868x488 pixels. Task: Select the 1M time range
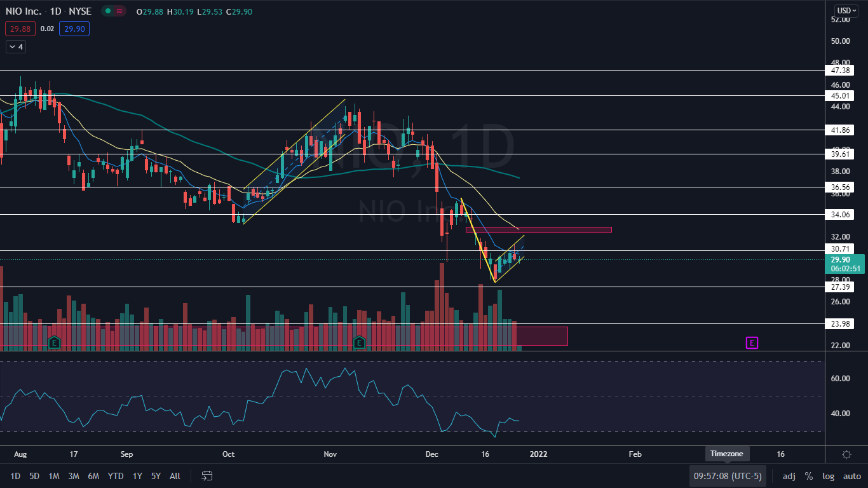[x=54, y=476]
